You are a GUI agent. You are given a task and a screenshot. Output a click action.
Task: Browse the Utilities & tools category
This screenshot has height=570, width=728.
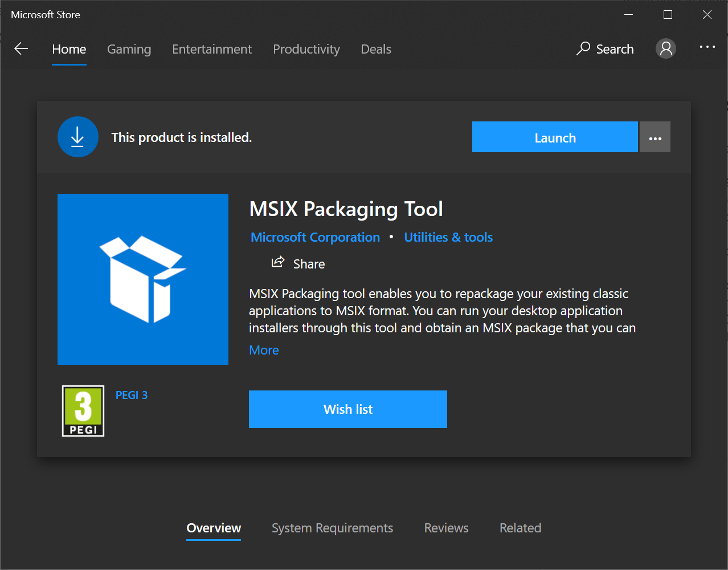pos(448,237)
